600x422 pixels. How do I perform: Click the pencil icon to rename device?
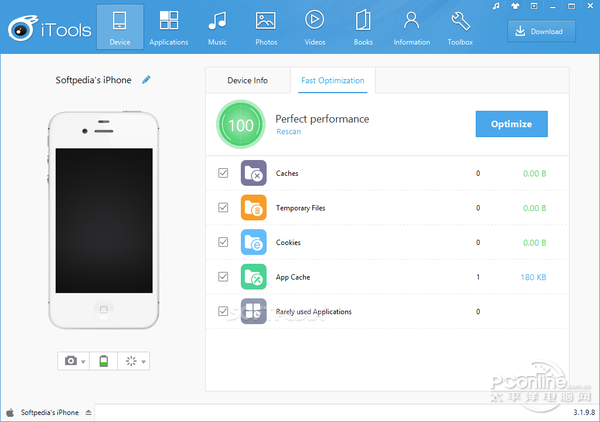tap(147, 79)
